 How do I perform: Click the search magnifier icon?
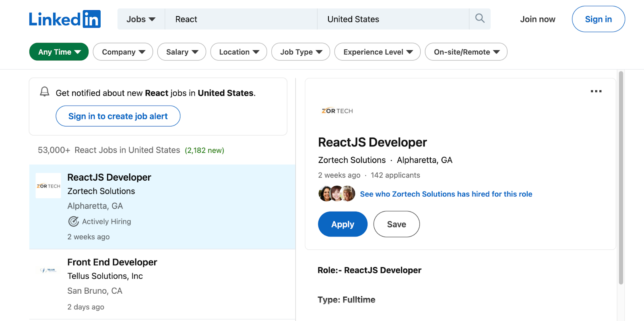click(x=480, y=19)
